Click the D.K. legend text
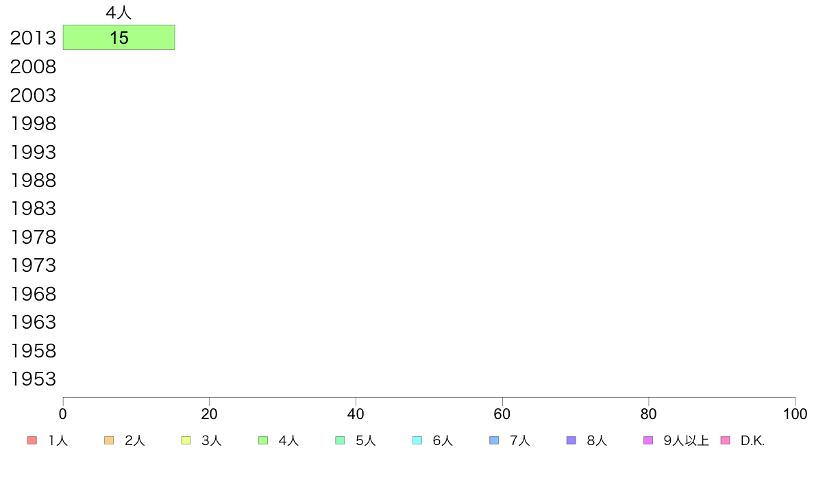The width and height of the screenshot is (814, 504). click(752, 441)
